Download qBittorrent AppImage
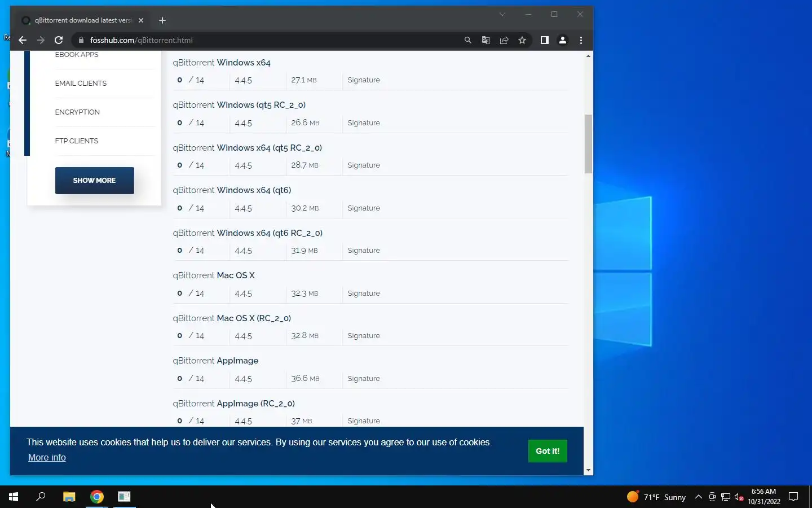The image size is (812, 508). [x=215, y=361]
